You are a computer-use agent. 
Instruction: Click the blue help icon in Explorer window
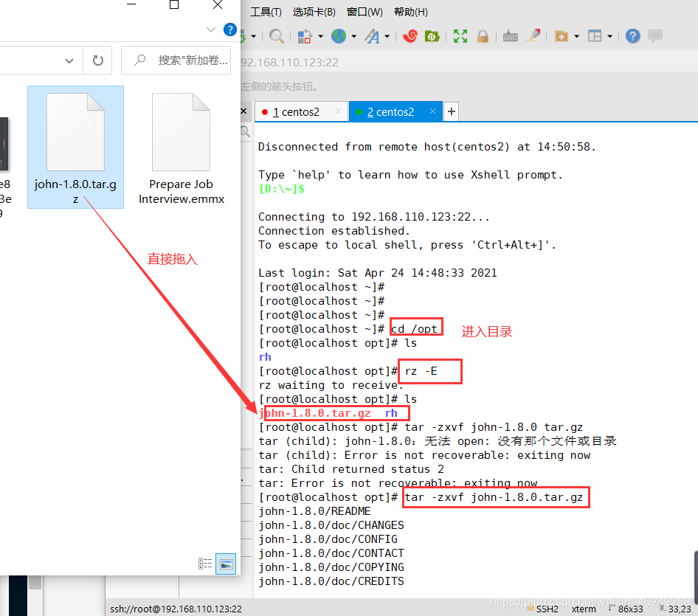(229, 30)
